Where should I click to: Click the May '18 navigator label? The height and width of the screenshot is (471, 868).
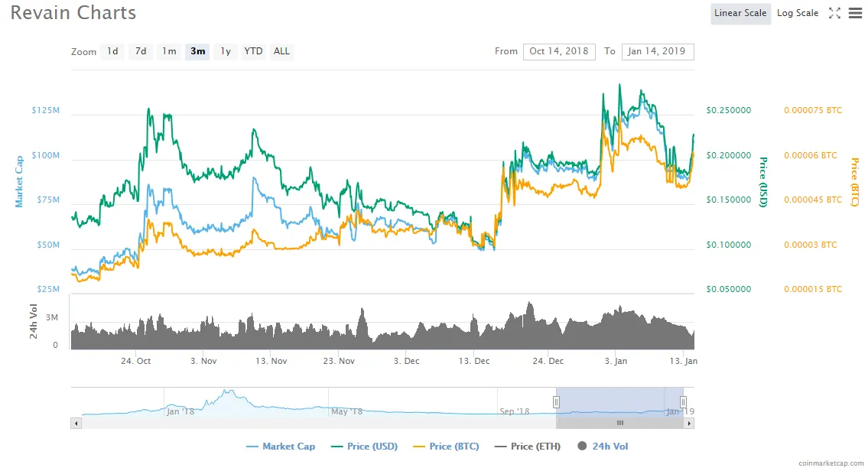346,411
